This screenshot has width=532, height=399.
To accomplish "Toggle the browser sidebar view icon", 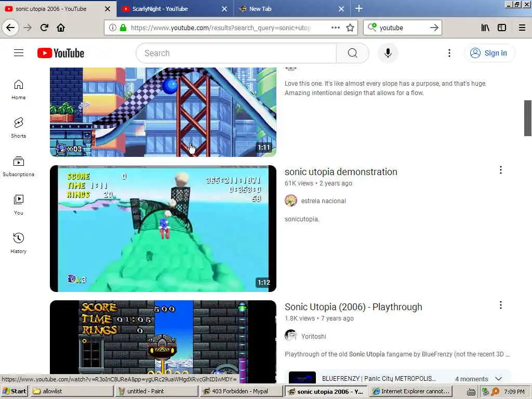I will point(502,28).
